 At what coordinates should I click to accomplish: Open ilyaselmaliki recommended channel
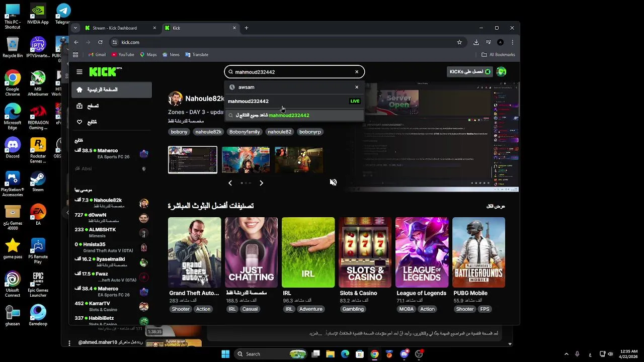(112, 262)
